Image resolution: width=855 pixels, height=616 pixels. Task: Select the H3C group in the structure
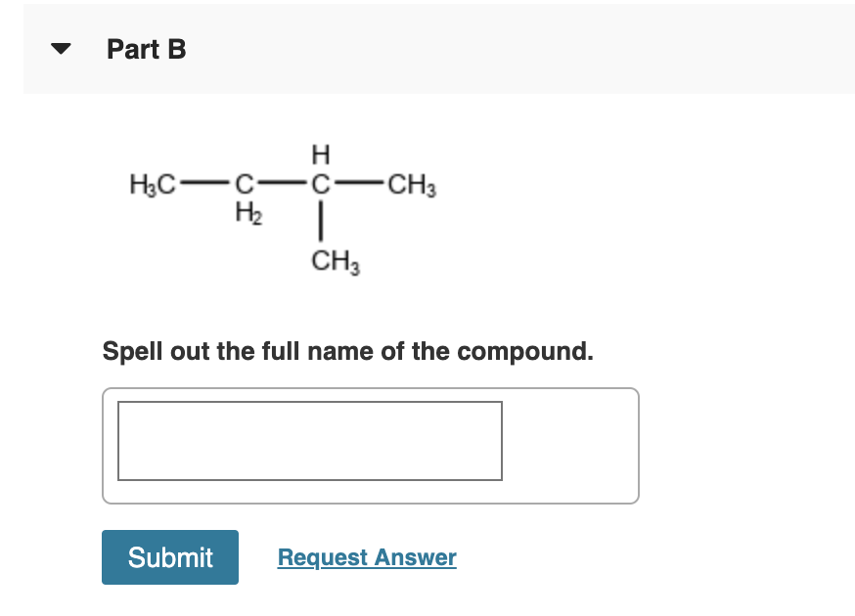[x=152, y=184]
